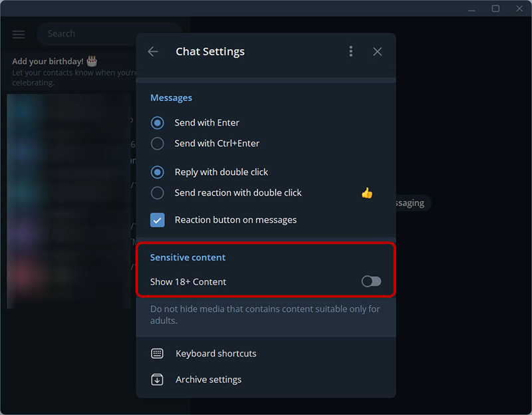Open the three-dot menu in Chat Settings
Screen dimensions: 532x415
tap(351, 52)
